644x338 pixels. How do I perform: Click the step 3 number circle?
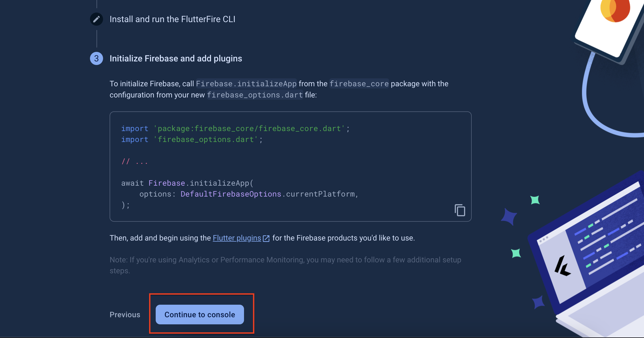pos(97,58)
